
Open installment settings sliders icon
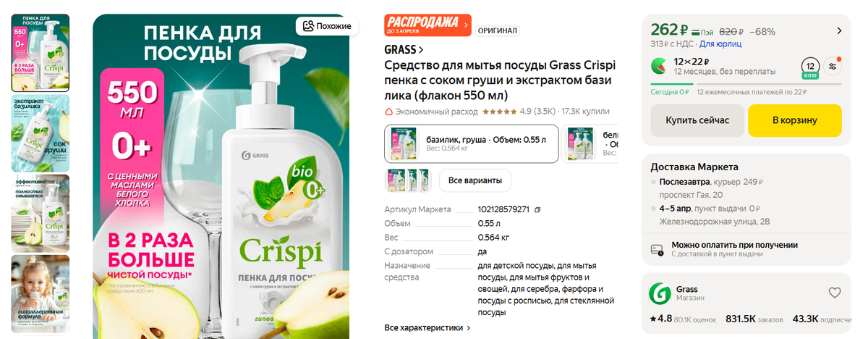[833, 66]
